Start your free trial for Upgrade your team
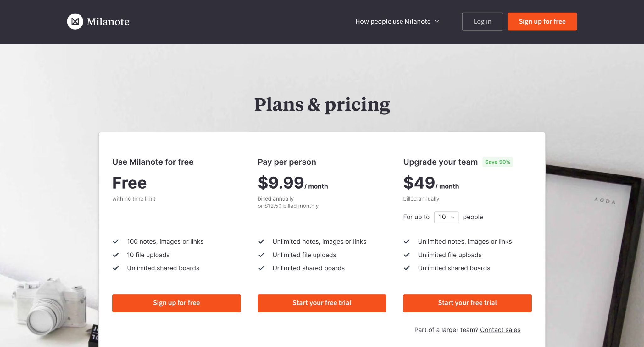This screenshot has height=347, width=644. 467,303
